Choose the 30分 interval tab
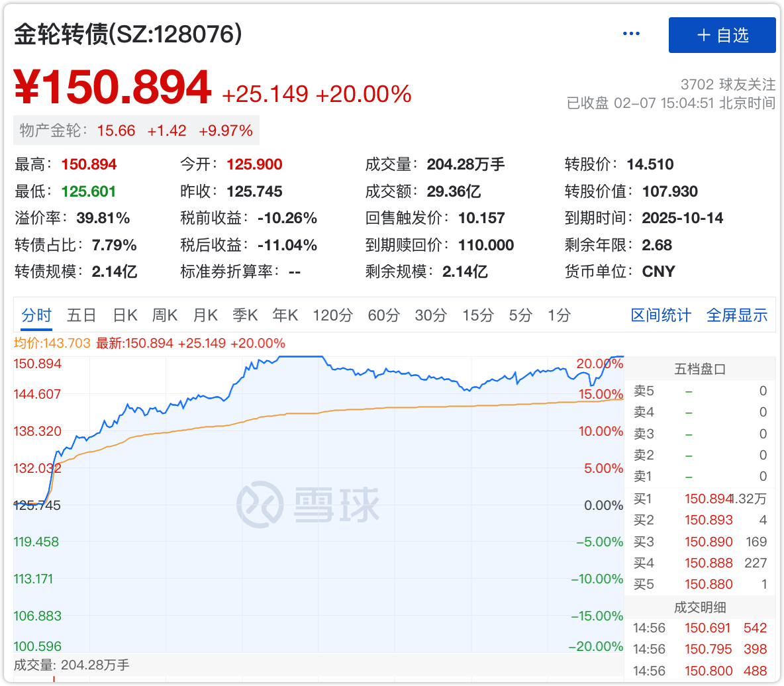This screenshot has width=784, height=686. 430,316
